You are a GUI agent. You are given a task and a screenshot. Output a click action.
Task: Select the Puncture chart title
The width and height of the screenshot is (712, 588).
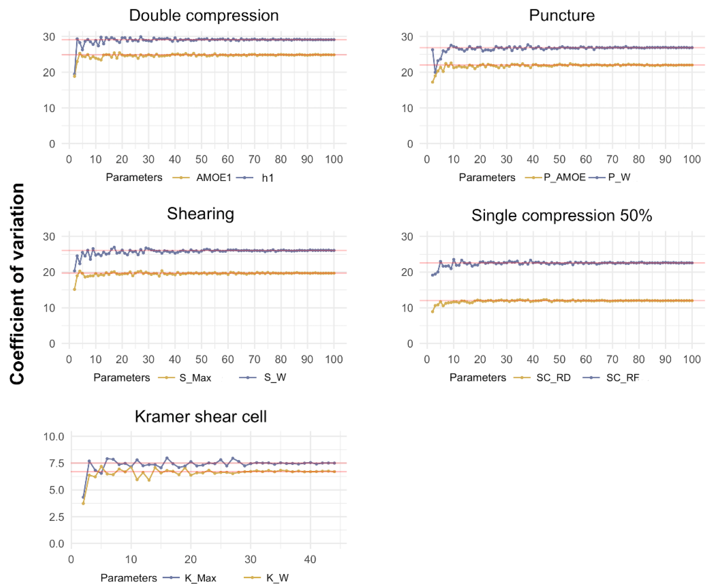561,15
